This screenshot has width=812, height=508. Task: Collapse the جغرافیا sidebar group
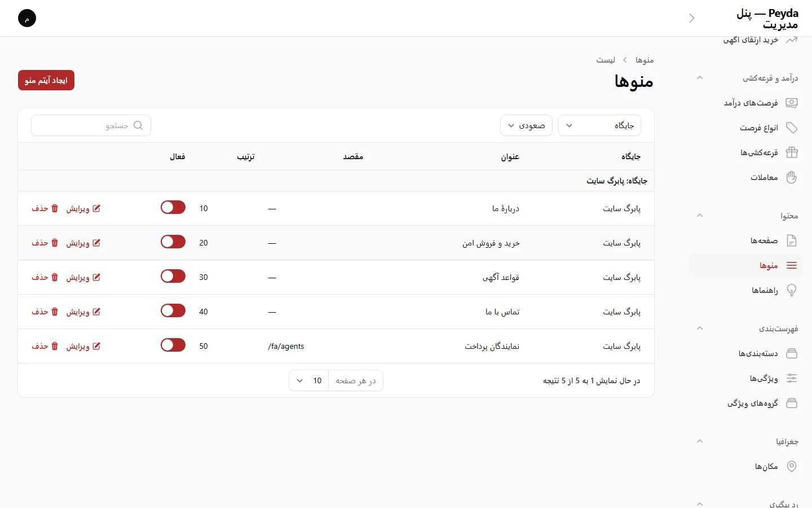700,441
